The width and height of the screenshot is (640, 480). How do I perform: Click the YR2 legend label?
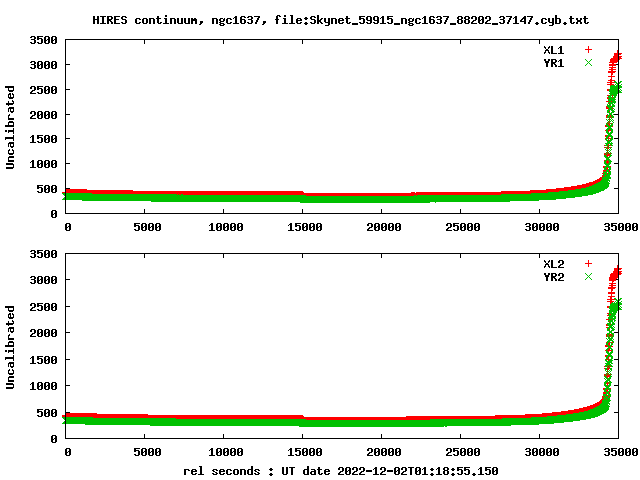coord(553,277)
